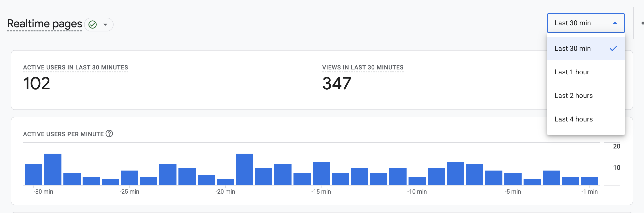Click the blue arrow in time range box
Viewport: 644px width, 213px height.
click(615, 23)
